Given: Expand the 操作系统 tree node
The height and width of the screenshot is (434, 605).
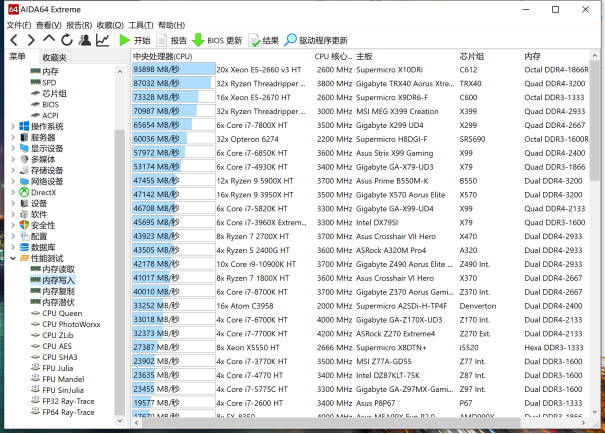Looking at the screenshot, I should (x=12, y=126).
